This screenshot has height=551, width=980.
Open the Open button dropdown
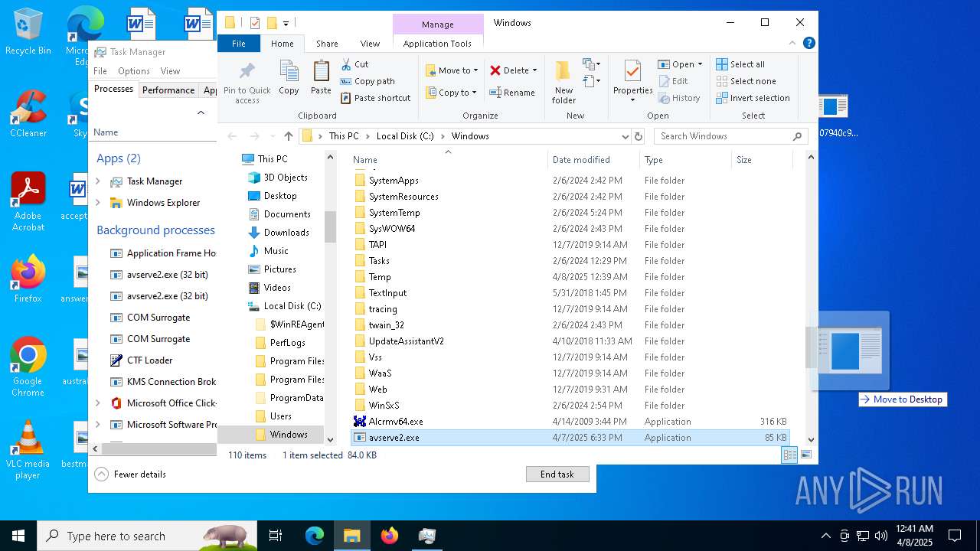[700, 64]
